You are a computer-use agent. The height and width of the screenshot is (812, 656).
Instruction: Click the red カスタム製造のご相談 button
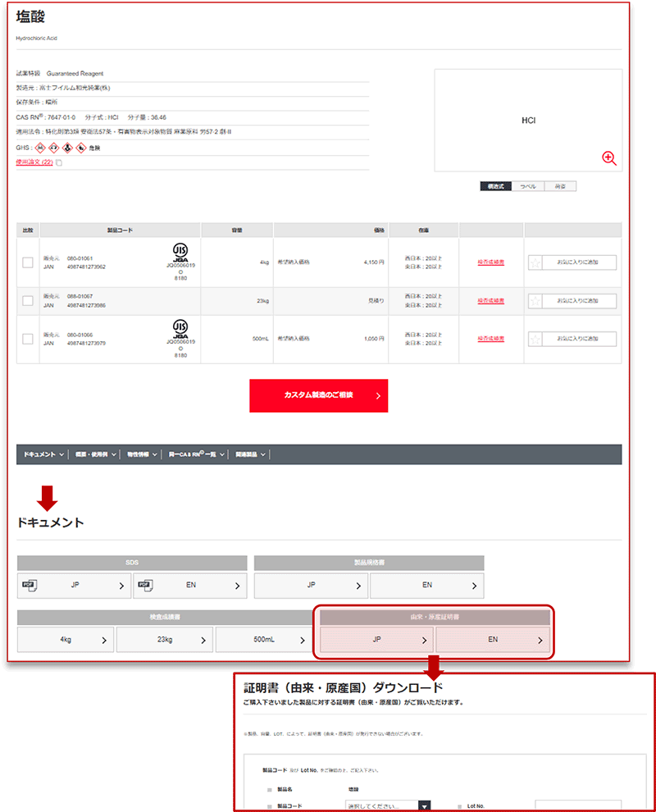[318, 395]
